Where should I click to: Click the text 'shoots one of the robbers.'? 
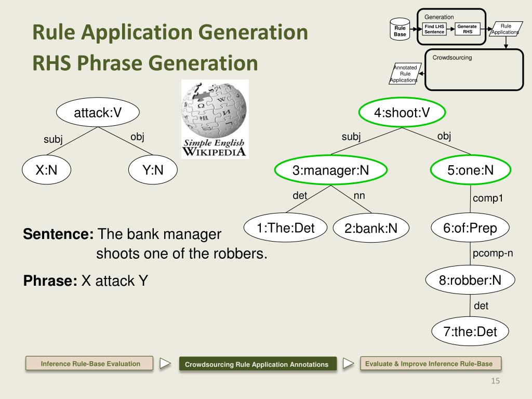(x=181, y=254)
